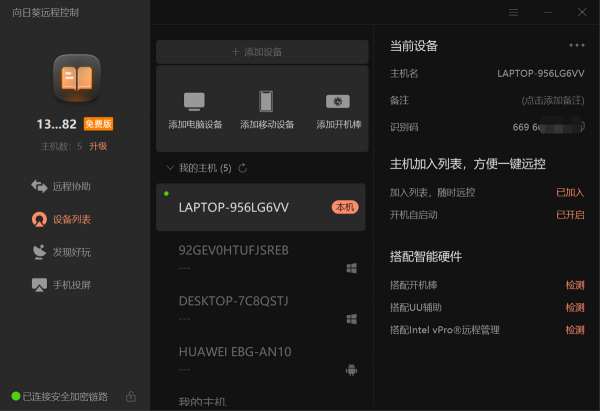Screen dimensions: 600x411
Task: Toggle 加入列表 status 已加入
Action: pos(570,192)
